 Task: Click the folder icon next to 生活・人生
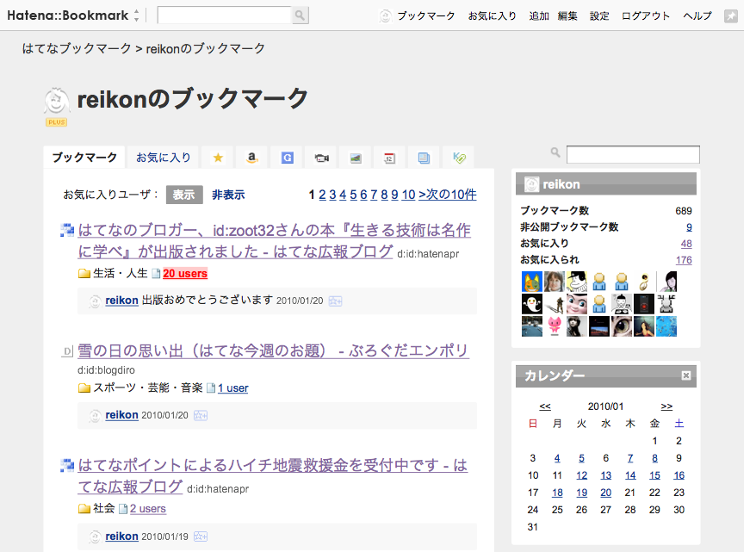coord(84,274)
